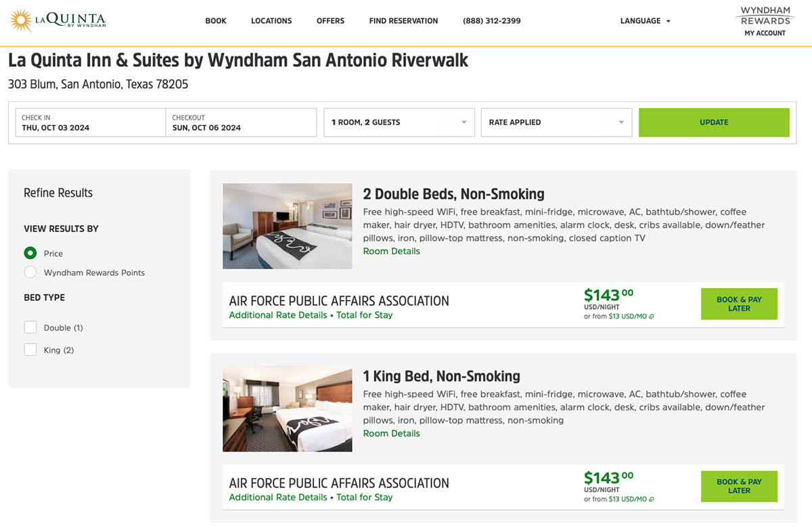Open the Book menu

[x=216, y=21]
